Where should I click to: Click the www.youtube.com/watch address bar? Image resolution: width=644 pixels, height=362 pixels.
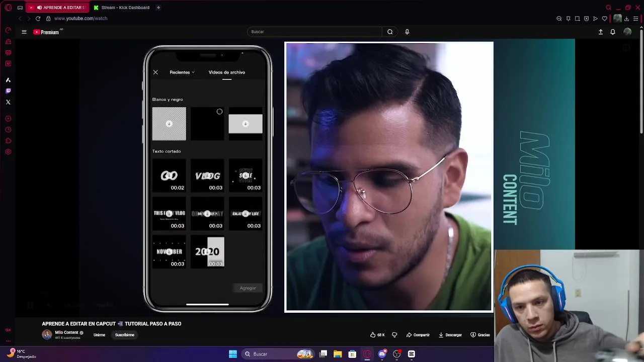[x=80, y=19]
